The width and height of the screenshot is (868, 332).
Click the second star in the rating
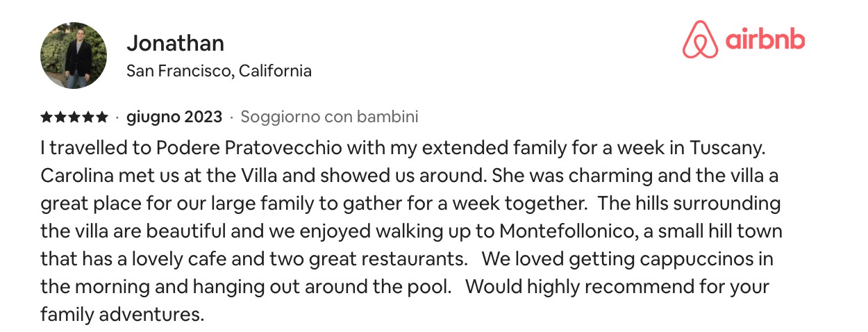[x=60, y=117]
